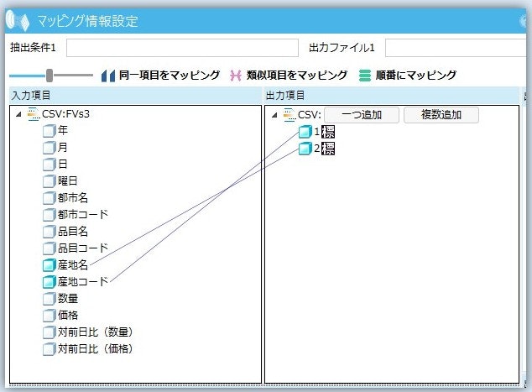Click the 類似項目をマッピング pink icon

[x=236, y=76]
